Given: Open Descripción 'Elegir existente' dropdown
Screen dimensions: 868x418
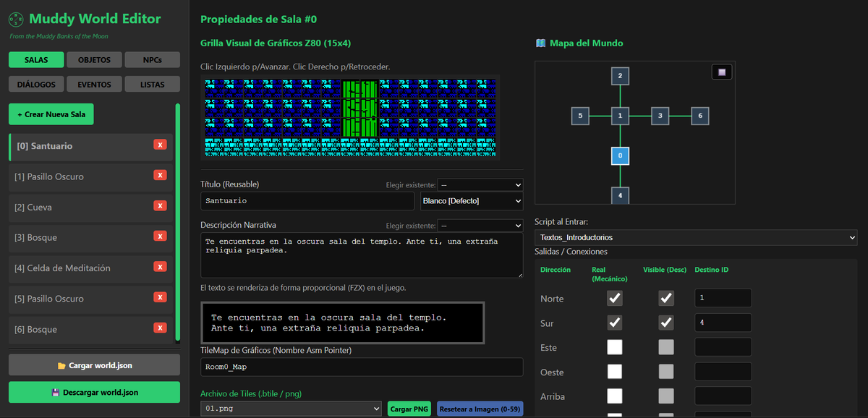Looking at the screenshot, I should click(480, 226).
